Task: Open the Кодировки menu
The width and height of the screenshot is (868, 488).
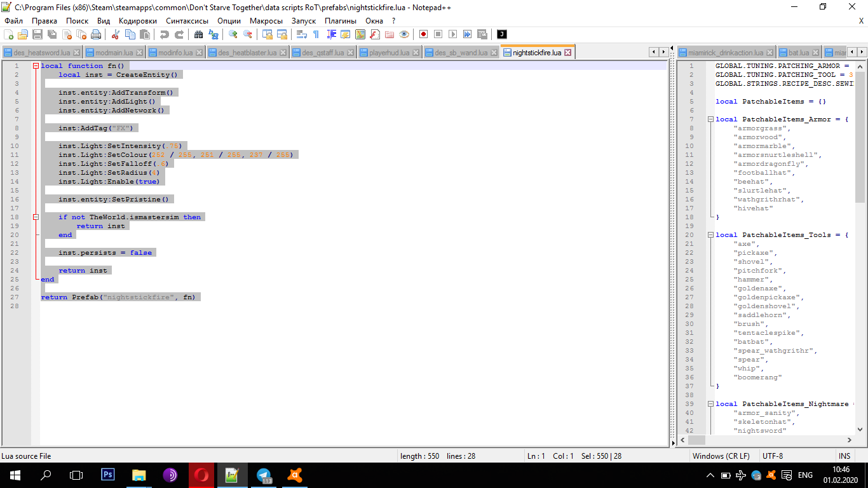Action: point(138,21)
